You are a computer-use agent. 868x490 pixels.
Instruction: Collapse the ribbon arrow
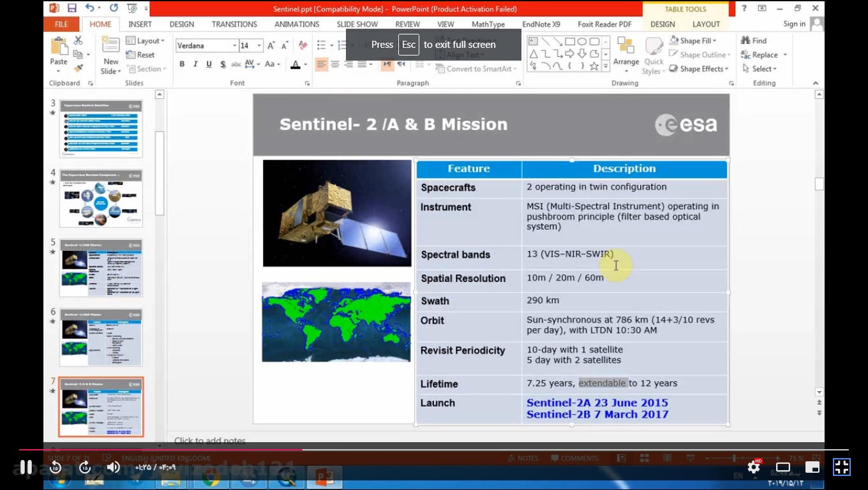click(x=816, y=83)
